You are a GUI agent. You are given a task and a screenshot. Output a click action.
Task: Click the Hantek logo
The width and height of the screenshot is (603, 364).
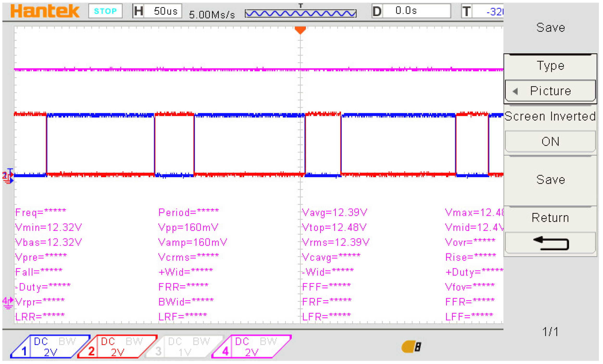click(45, 11)
